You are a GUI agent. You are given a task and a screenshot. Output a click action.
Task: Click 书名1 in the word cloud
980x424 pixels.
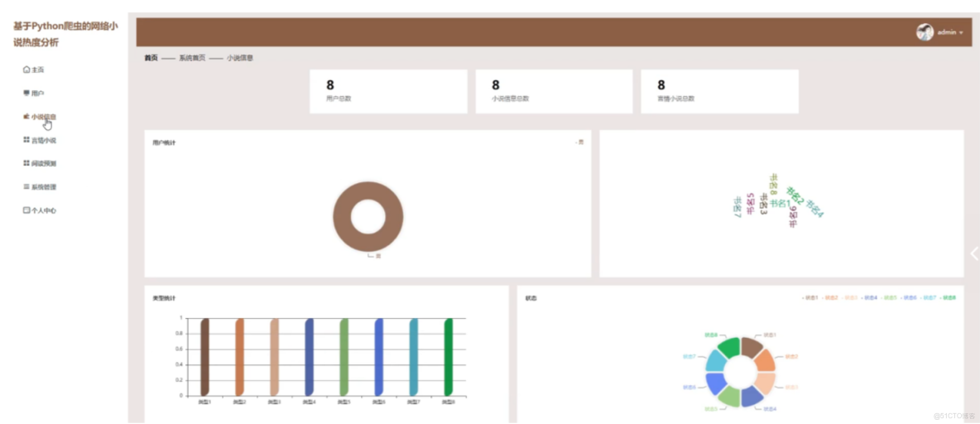coord(780,203)
